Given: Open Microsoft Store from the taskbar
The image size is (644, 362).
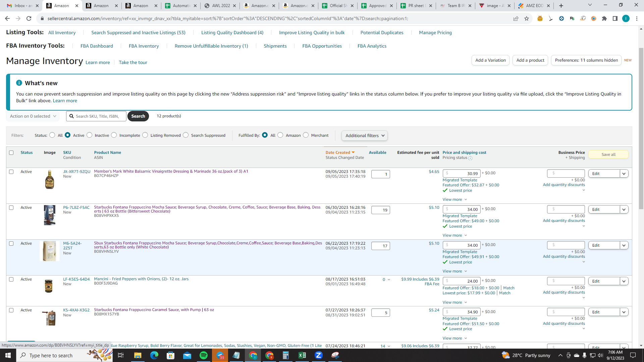Looking at the screenshot, I should [171, 355].
